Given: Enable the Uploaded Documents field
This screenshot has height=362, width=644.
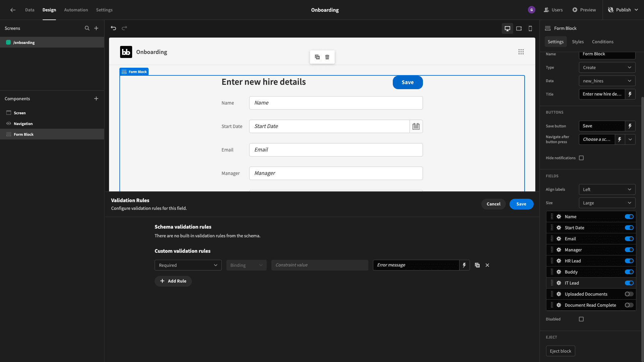Looking at the screenshot, I should (629, 294).
